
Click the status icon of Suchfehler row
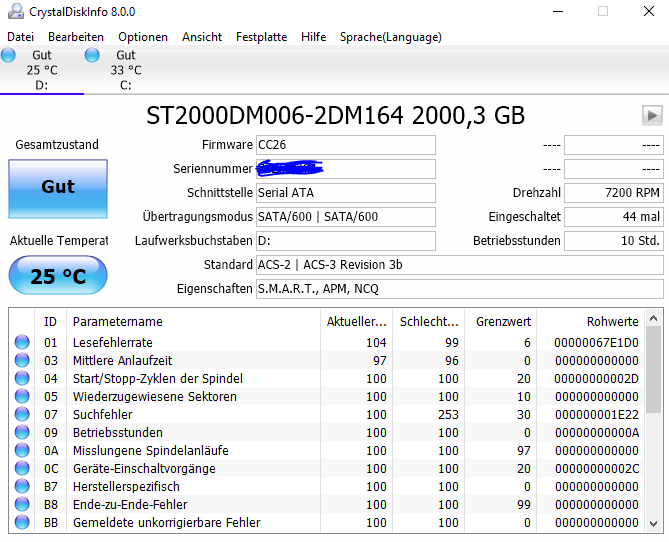22,414
